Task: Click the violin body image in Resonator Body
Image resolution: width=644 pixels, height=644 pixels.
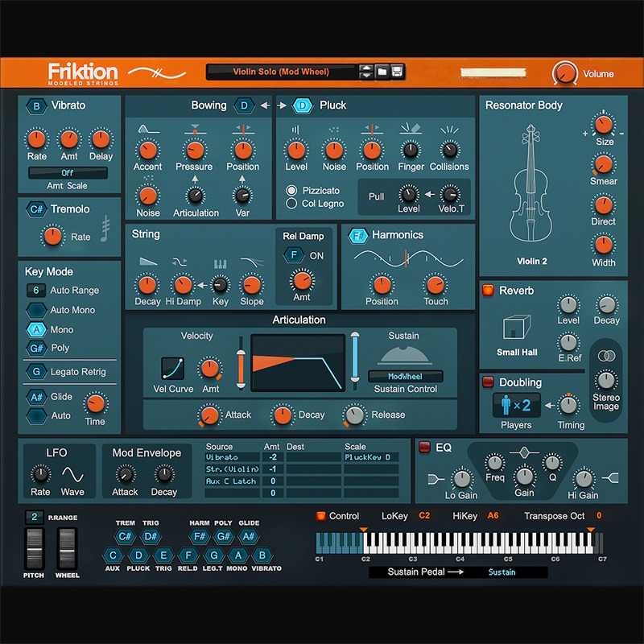Action: (x=530, y=184)
